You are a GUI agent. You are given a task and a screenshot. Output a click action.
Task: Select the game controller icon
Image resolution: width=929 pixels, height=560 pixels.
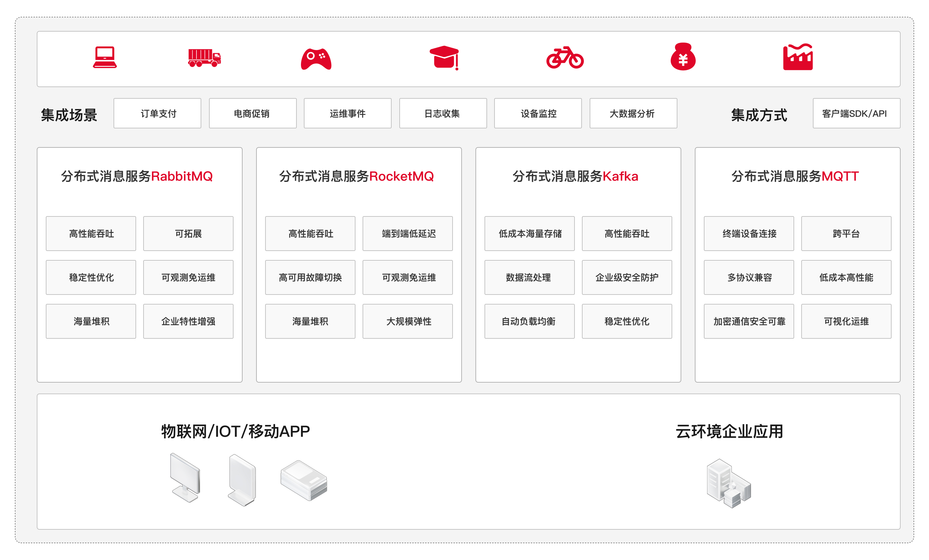316,59
